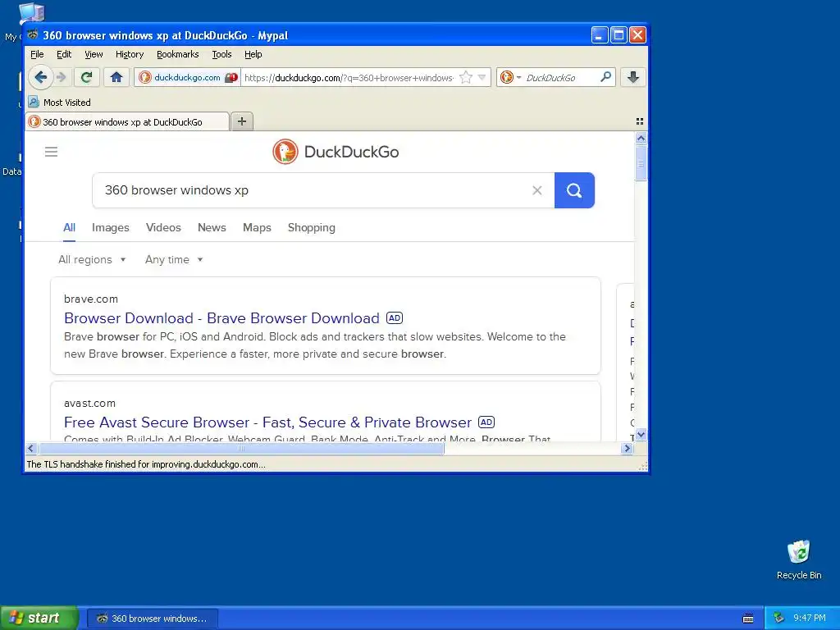This screenshot has width=840, height=630.
Task: Click the 9:47 PM taskbar clock
Action: (810, 619)
